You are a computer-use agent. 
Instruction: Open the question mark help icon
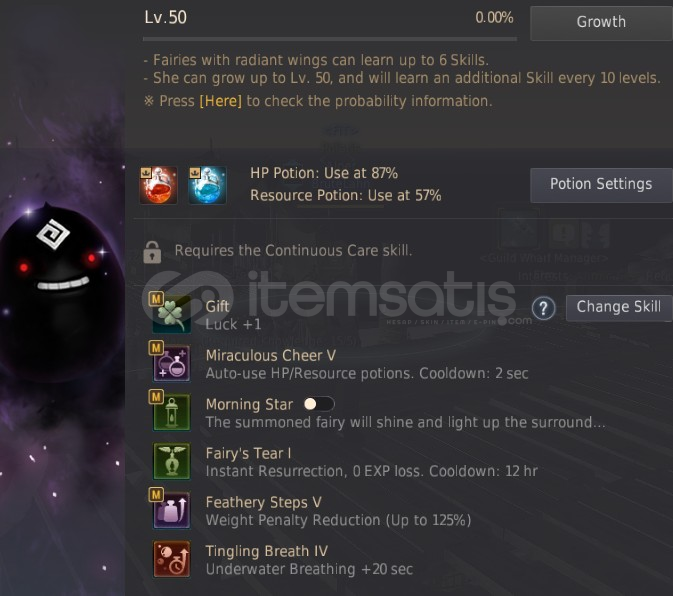click(543, 308)
